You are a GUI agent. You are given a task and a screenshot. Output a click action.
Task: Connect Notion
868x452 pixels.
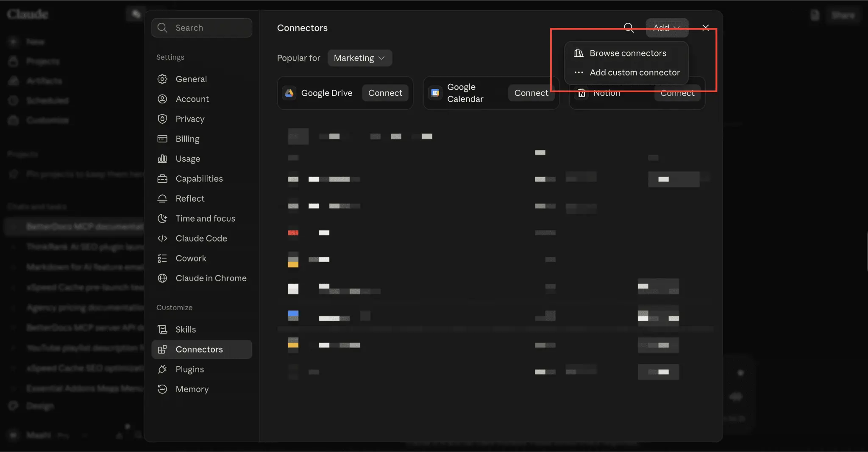tap(677, 93)
